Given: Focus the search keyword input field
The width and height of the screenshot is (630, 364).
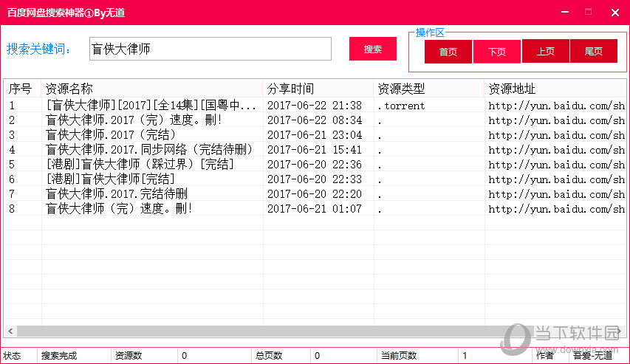Looking at the screenshot, I should [x=210, y=49].
